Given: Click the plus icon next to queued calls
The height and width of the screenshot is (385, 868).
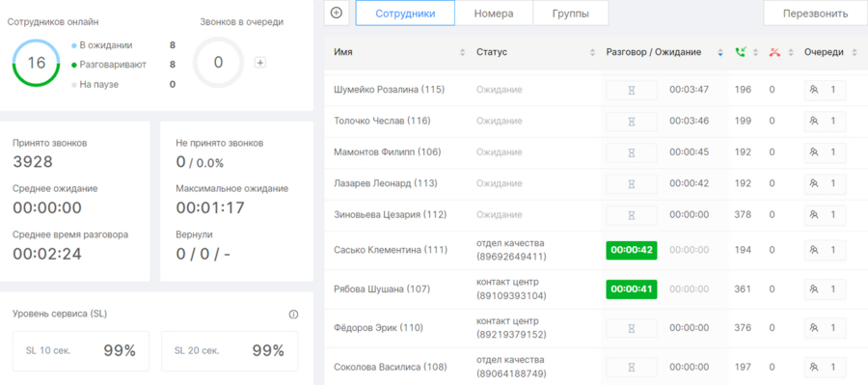Looking at the screenshot, I should coord(260,63).
